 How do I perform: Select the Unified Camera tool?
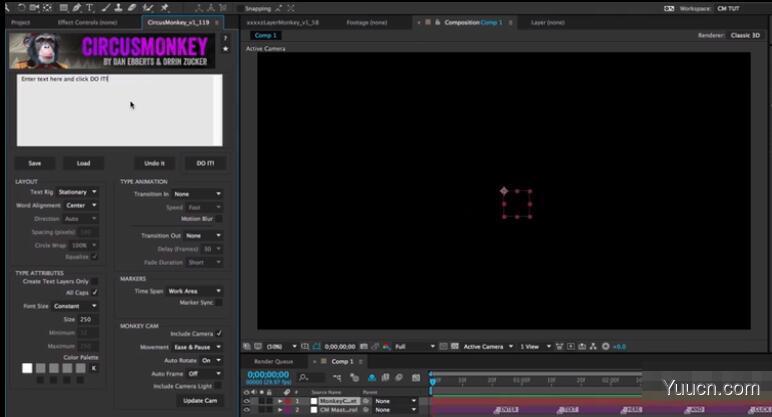tap(34, 7)
